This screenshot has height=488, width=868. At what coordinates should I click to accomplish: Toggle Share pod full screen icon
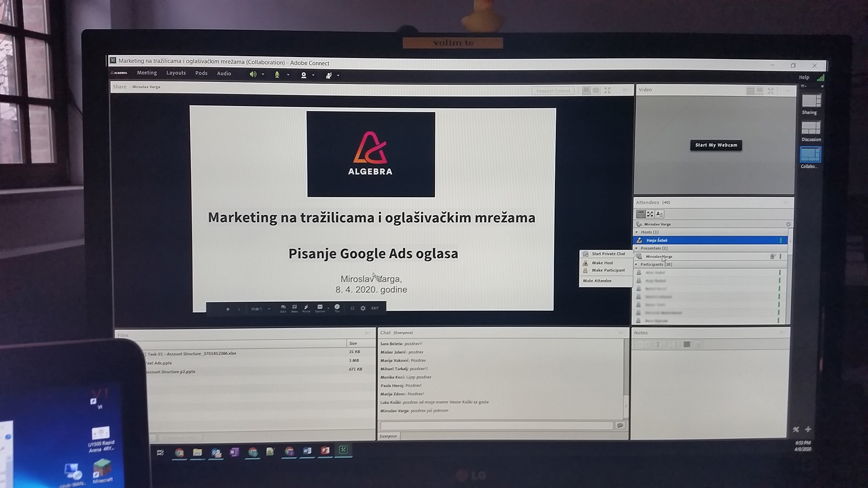click(608, 90)
